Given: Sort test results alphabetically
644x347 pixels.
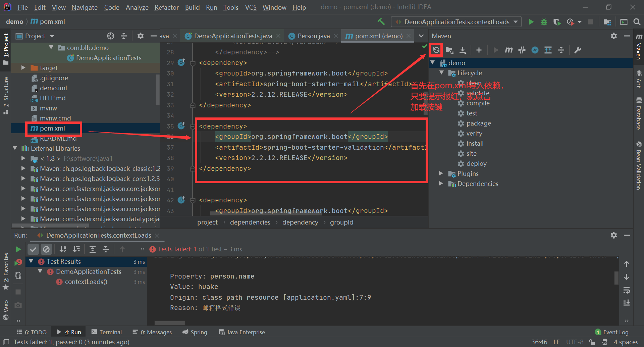Looking at the screenshot, I should point(63,249).
